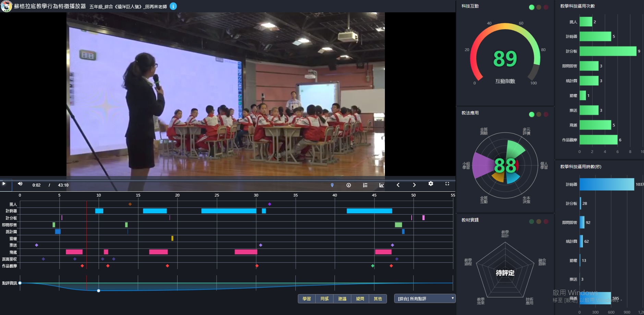Click the orange 挑人 diamond near minute 14
The image size is (644, 315).
130,204
